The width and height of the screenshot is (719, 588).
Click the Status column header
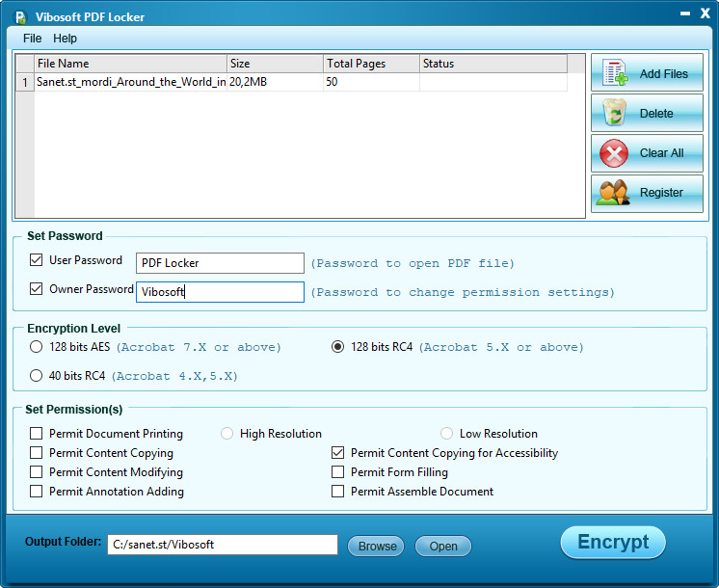[493, 64]
